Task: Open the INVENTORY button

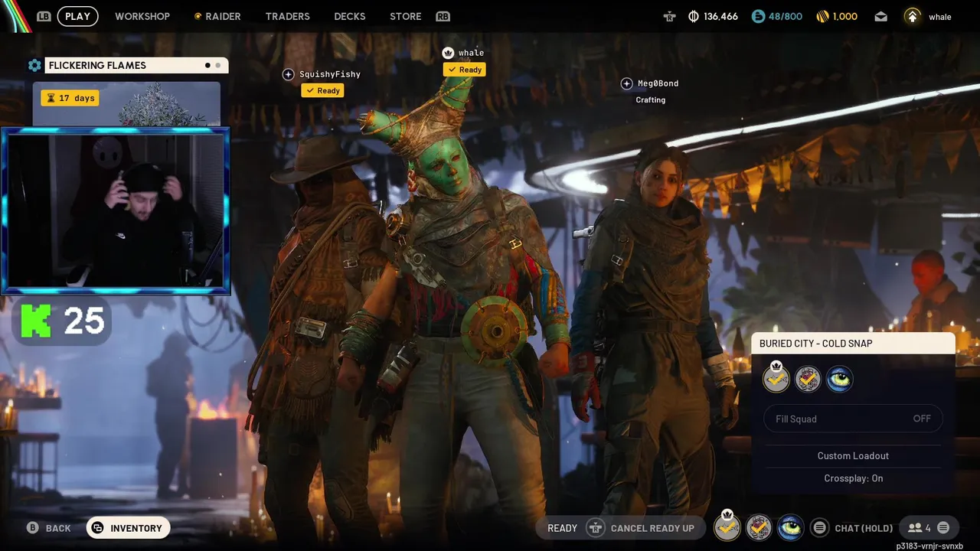Action: point(129,528)
